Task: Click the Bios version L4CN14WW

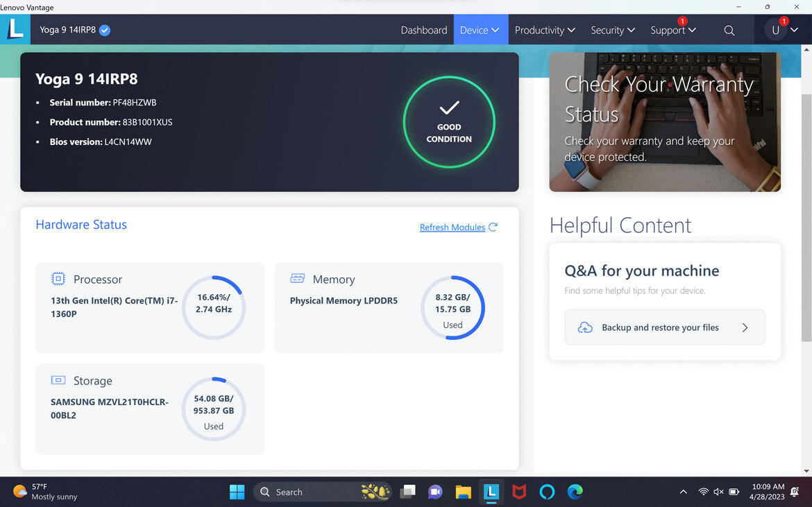Action: click(x=128, y=141)
